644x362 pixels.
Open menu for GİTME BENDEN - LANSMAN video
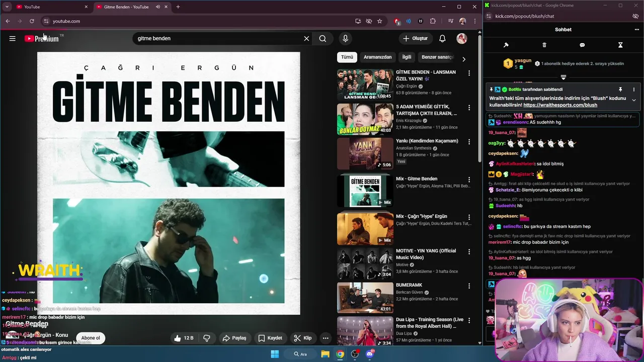pos(469,73)
